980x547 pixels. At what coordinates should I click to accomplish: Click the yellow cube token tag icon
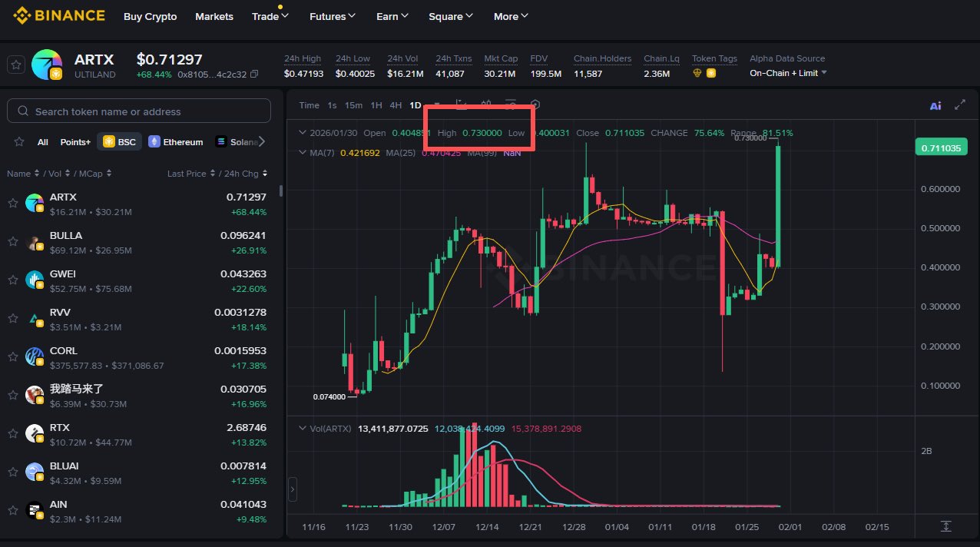tap(711, 74)
